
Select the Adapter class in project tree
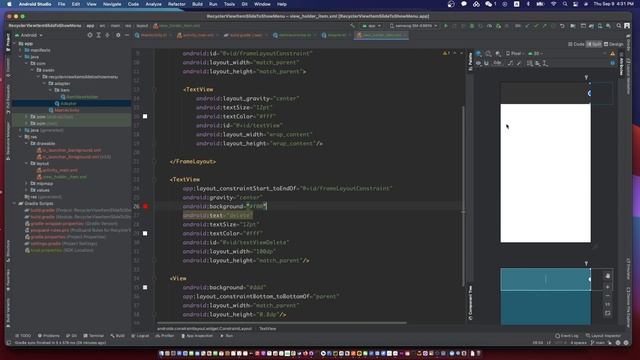pyautogui.click(x=68, y=103)
